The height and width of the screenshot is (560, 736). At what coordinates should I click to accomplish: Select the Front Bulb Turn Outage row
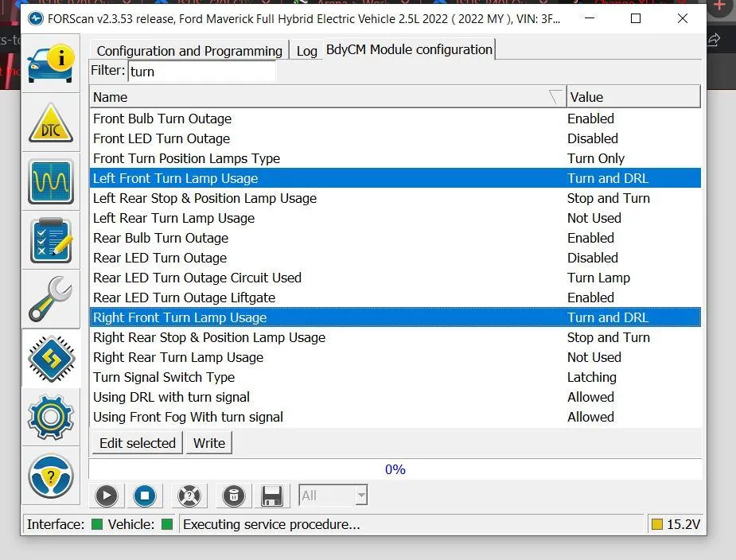(395, 119)
